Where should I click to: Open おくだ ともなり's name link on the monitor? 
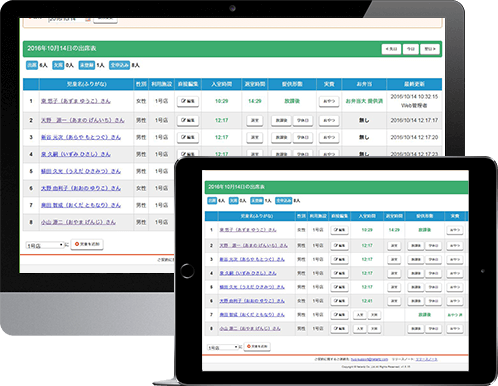click(x=81, y=205)
